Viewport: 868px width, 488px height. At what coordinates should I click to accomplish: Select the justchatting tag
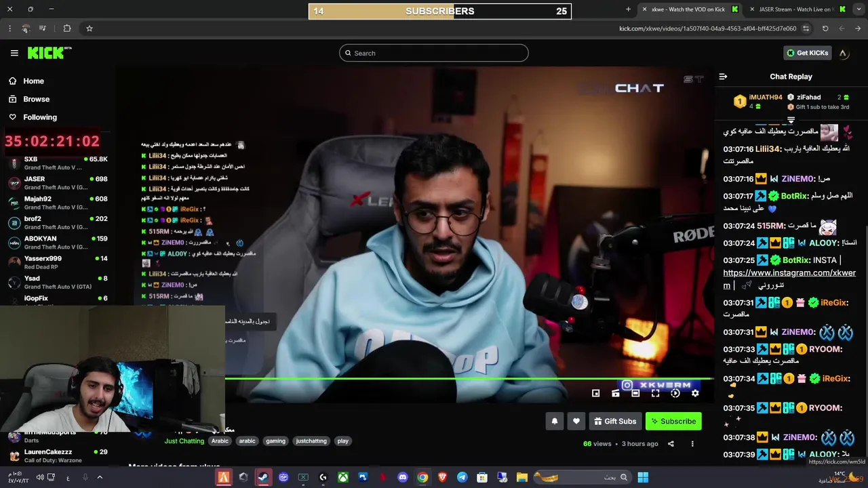click(x=311, y=441)
